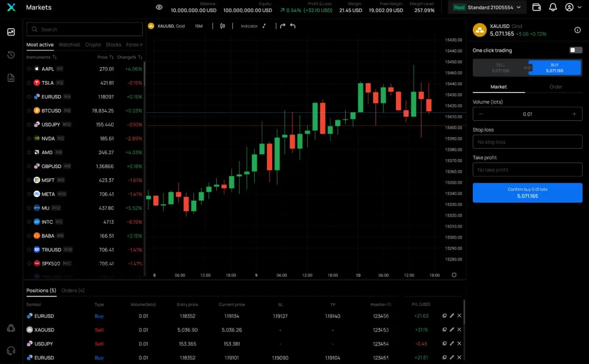Open the Indicator menu
Image resolution: width=589 pixels, height=364 pixels.
pos(249,26)
